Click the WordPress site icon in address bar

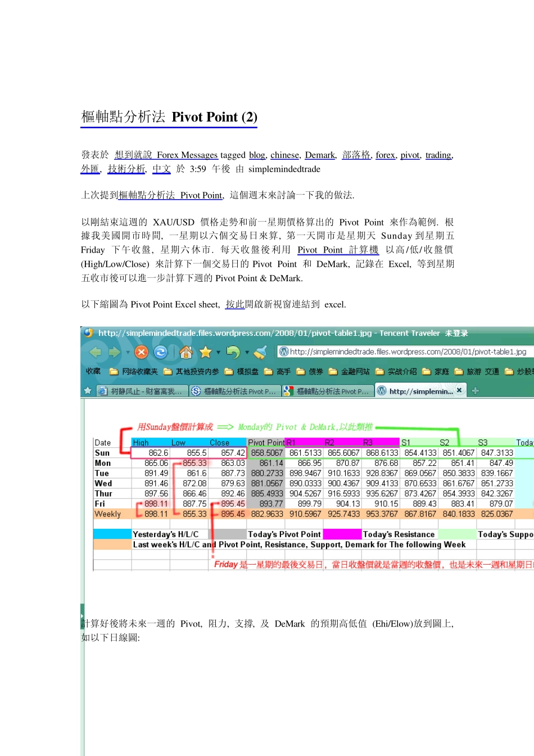click(x=284, y=352)
